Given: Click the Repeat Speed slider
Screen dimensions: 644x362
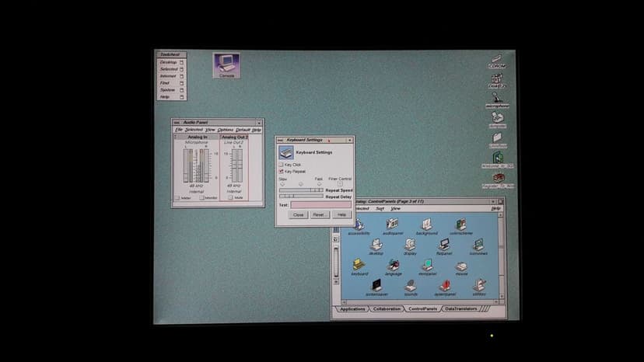Looking at the screenshot, I should click(301, 190).
